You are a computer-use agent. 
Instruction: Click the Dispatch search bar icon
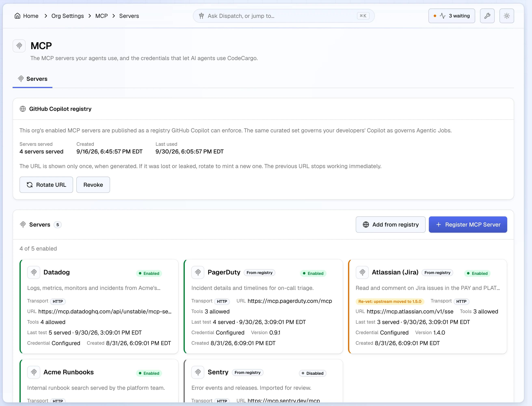coord(201,16)
